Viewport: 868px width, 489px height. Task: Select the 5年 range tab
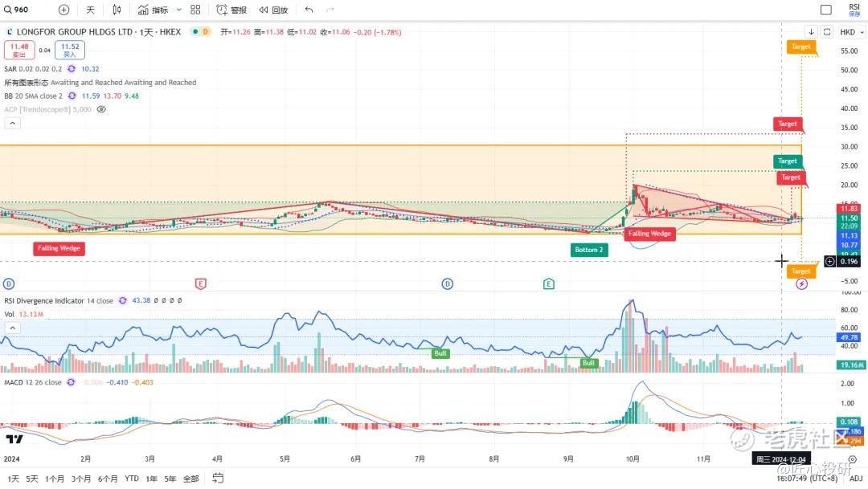point(170,479)
